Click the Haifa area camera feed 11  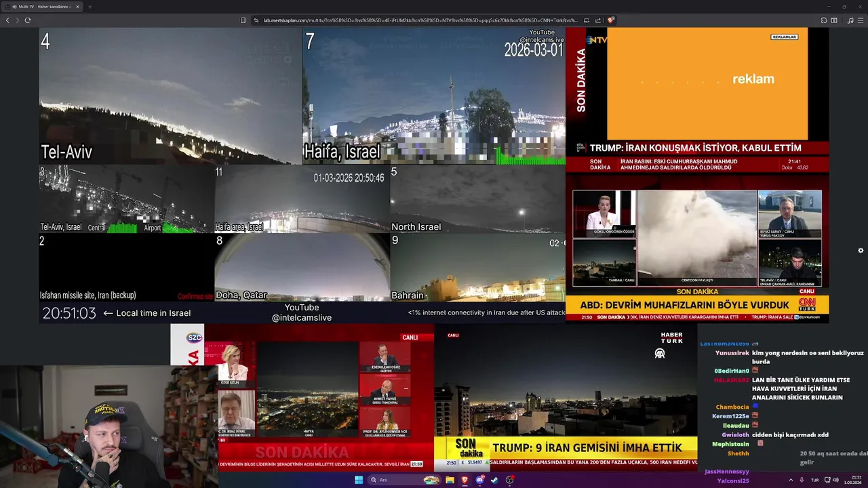coord(302,199)
